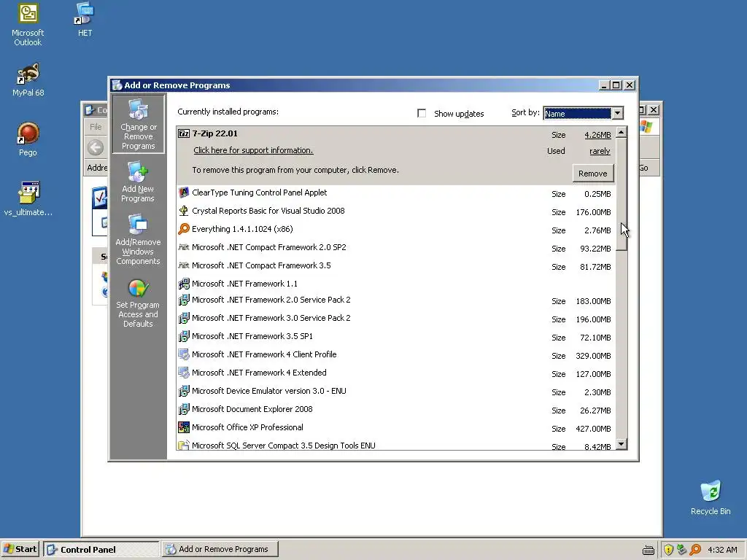Click the .NET Framework 4 Client Profile icon
Viewport: 747px width, 560px height.
click(x=184, y=355)
